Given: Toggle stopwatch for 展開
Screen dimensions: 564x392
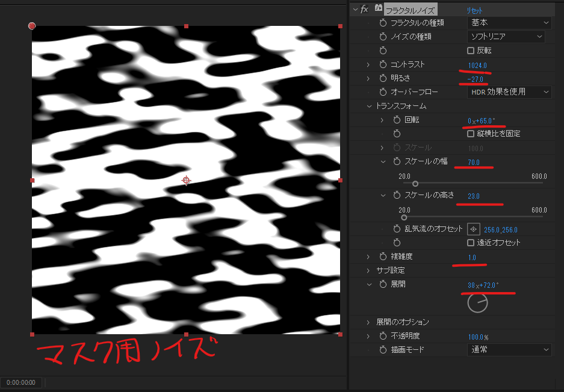Looking at the screenshot, I should click(x=383, y=284).
